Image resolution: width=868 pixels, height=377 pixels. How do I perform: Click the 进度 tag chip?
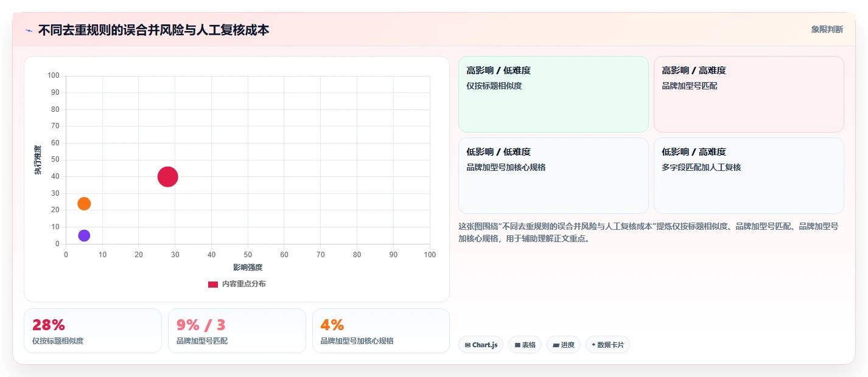(564, 345)
